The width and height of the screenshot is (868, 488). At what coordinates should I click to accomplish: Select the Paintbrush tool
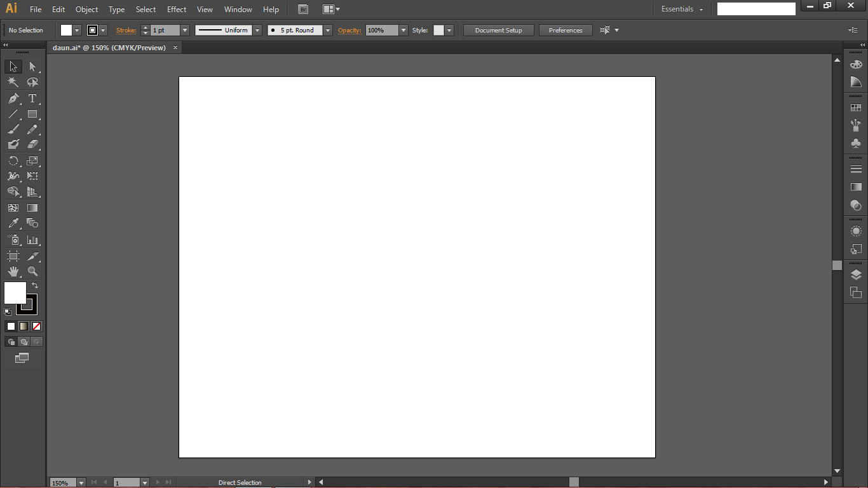(x=13, y=129)
